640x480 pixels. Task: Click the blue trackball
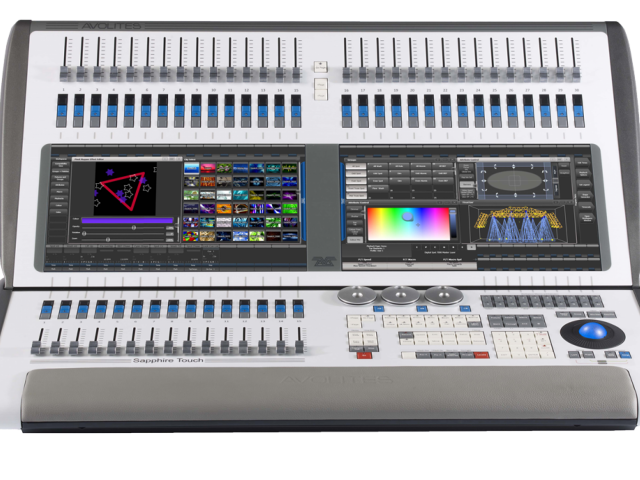(x=593, y=331)
